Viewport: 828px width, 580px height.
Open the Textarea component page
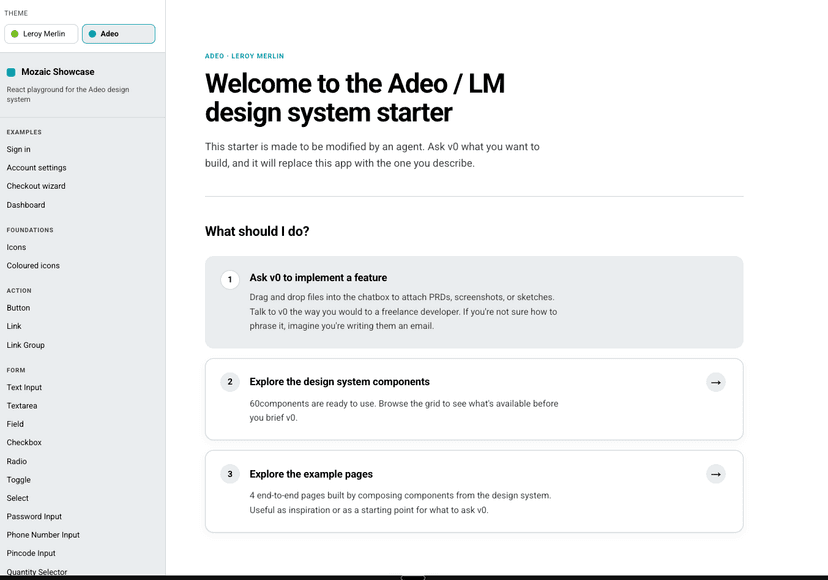pyautogui.click(x=22, y=406)
